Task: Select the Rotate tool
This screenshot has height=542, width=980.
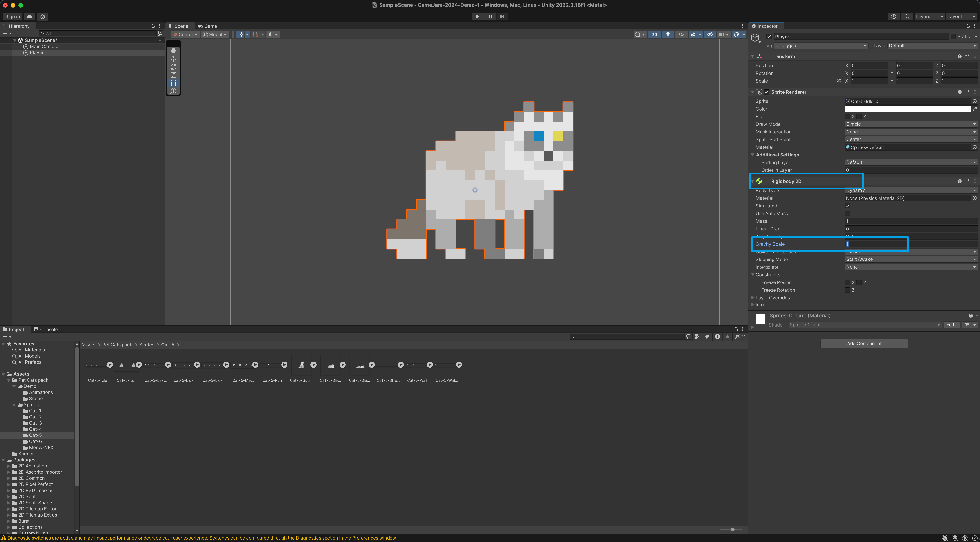Action: click(x=173, y=67)
